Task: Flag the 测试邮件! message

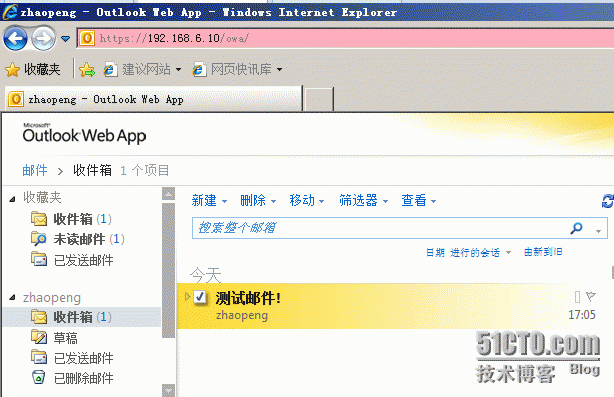Action: pyautogui.click(x=591, y=297)
